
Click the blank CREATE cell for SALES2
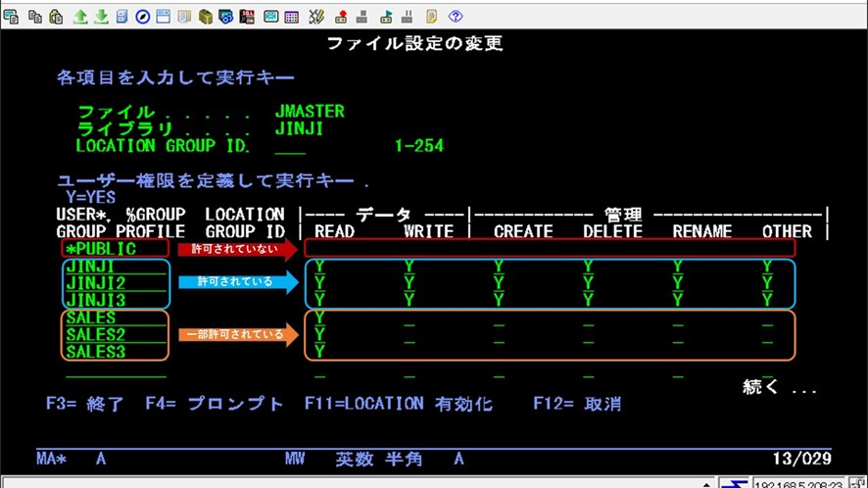(499, 336)
